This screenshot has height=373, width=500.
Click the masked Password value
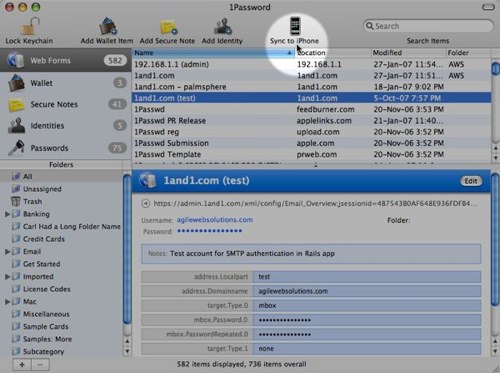click(x=210, y=231)
